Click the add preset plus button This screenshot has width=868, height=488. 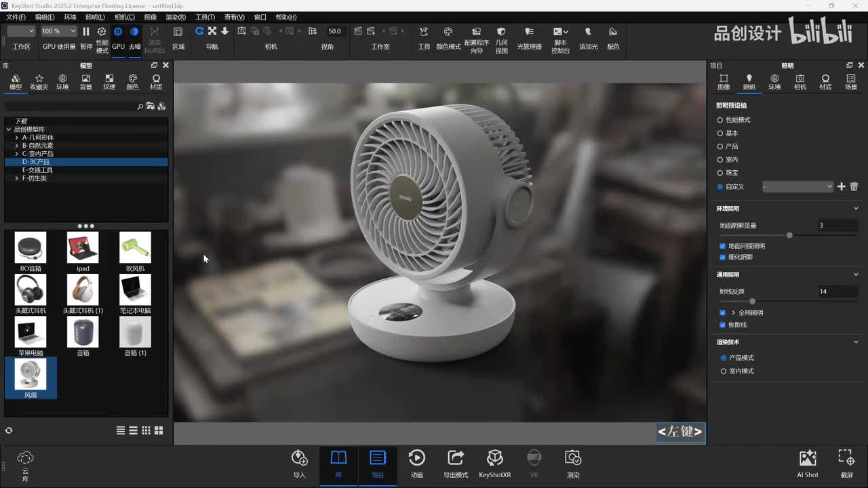tap(842, 186)
